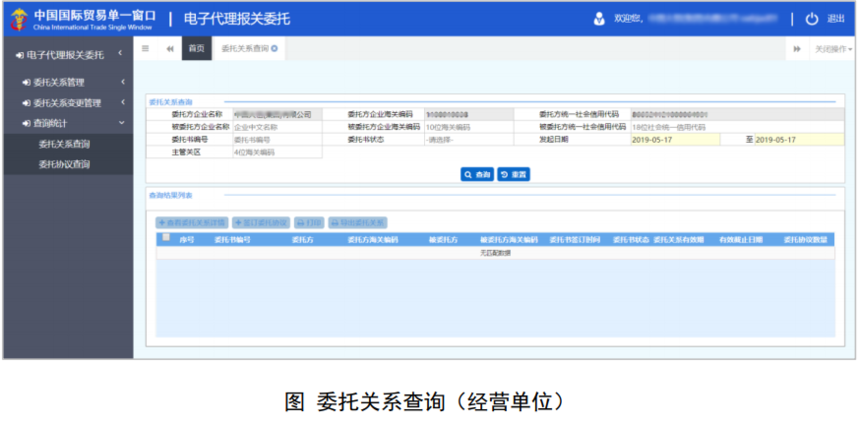This screenshot has height=424, width=860.
Task: Click the power icon next to 退出
Action: point(811,19)
